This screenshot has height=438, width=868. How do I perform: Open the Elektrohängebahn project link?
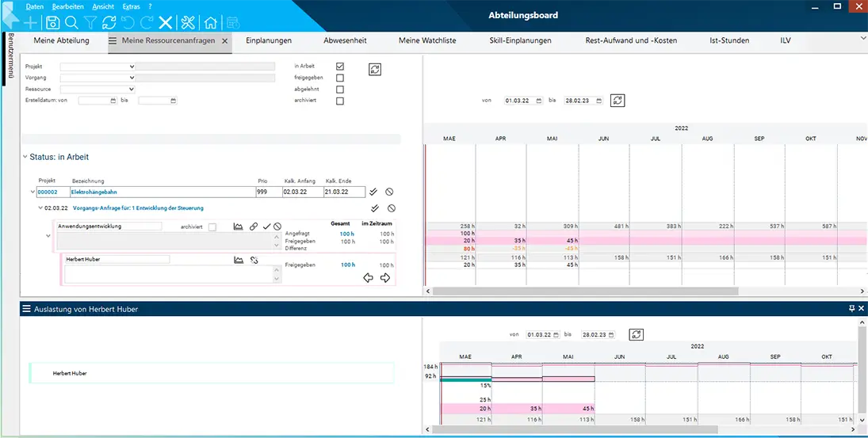coord(93,192)
